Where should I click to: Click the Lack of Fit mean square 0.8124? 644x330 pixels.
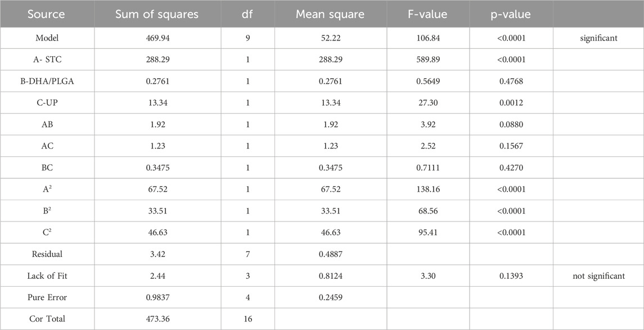(331, 276)
